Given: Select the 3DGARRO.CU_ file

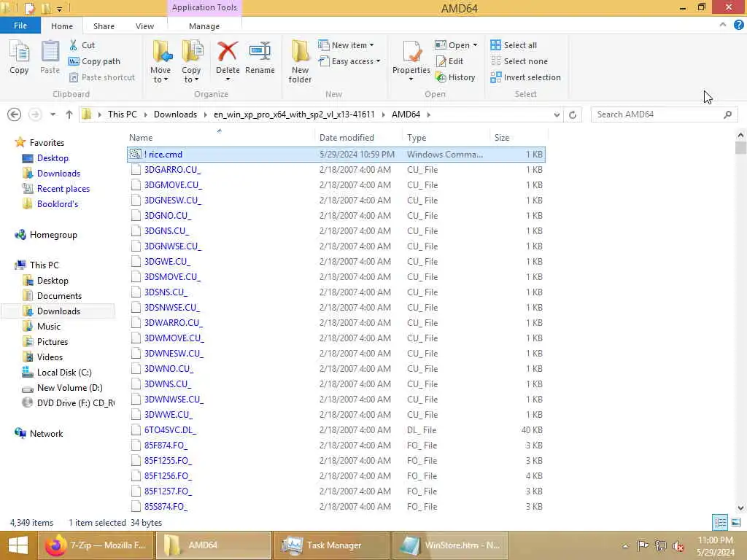Looking at the screenshot, I should [x=336, y=169].
